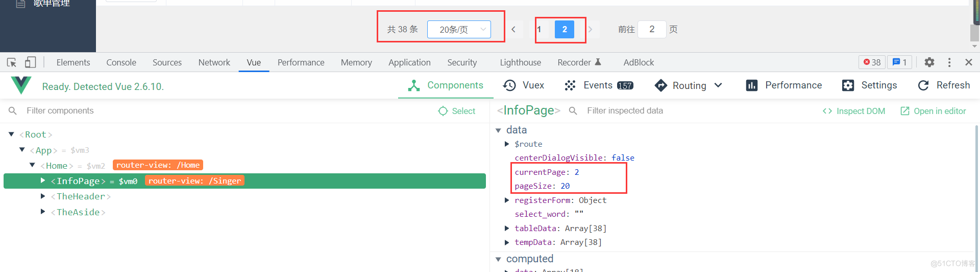Click the search icon beside Filter inspected data
This screenshot has width=980, height=272.
pos(573,111)
